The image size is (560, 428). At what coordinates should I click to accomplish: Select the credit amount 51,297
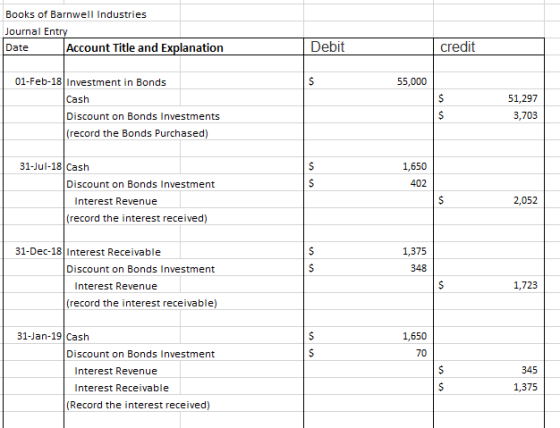[522, 99]
